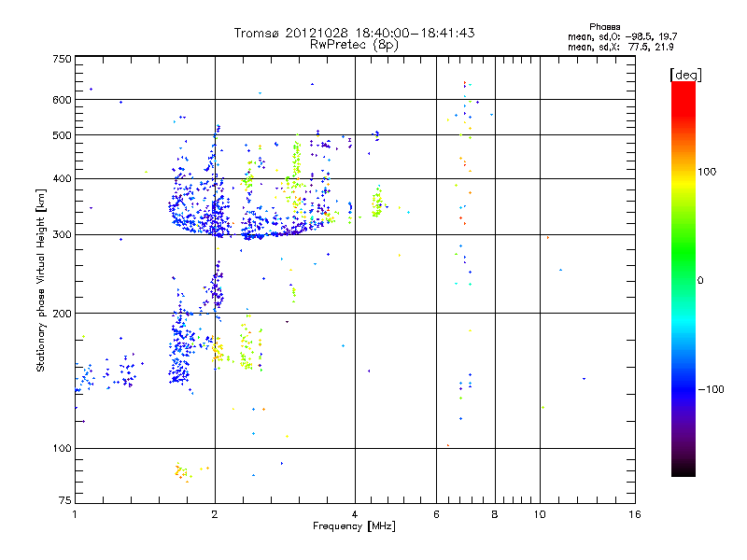Click the 'Frequency [MHz]' axis label
Screen dimensions: 747x560
tap(354, 526)
